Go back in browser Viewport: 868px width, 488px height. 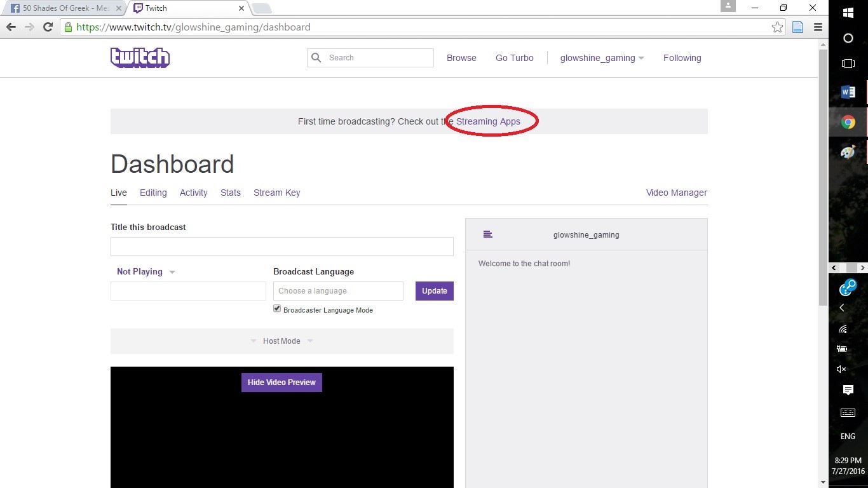click(11, 27)
